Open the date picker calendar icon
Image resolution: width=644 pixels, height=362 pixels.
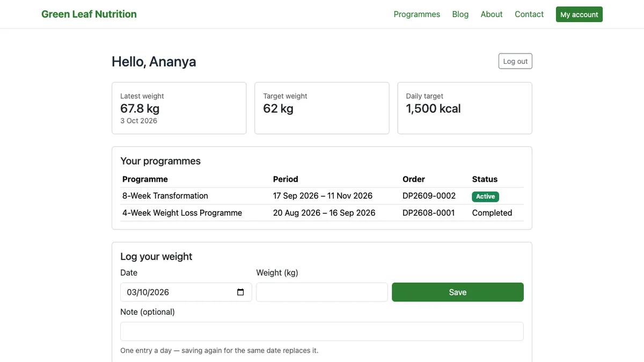(240, 292)
